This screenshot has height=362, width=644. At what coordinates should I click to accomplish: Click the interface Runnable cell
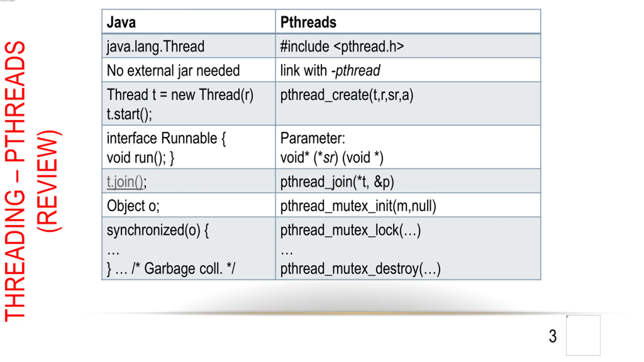pyautogui.click(x=189, y=147)
